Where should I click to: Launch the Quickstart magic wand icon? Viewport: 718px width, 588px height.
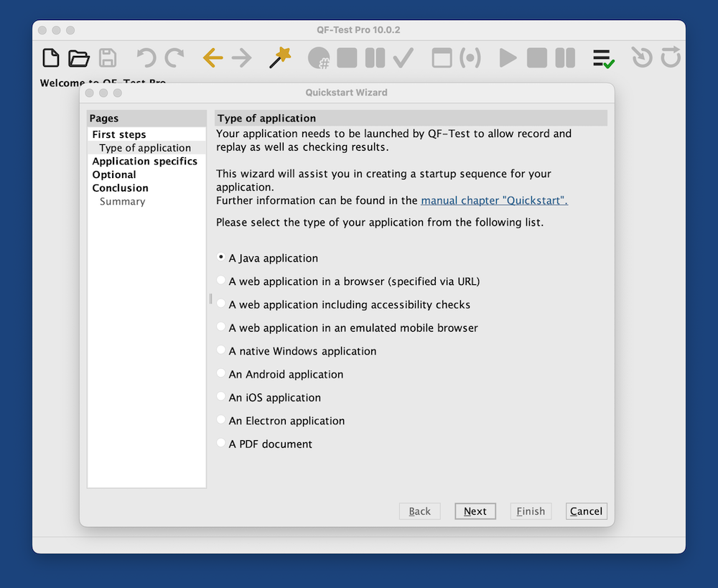point(280,58)
